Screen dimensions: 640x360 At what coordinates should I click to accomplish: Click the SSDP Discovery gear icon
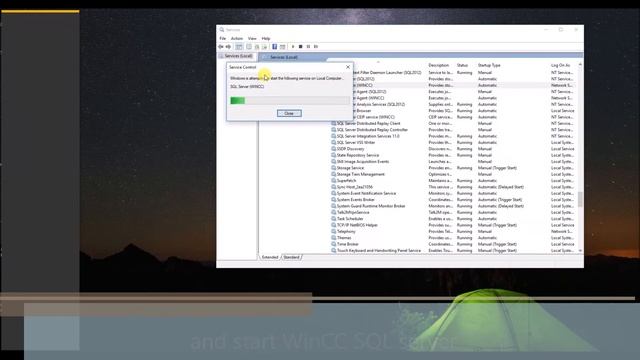pyautogui.click(x=333, y=149)
